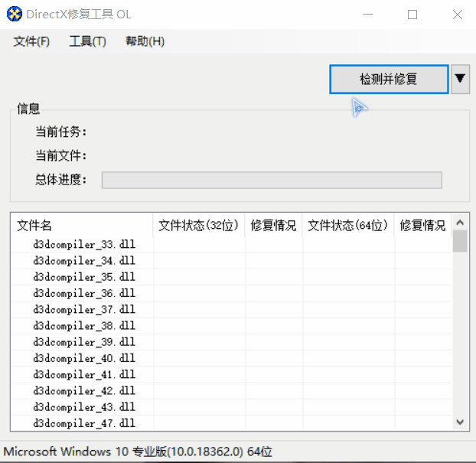Click the vertical scrollbar thumb

click(x=460, y=241)
